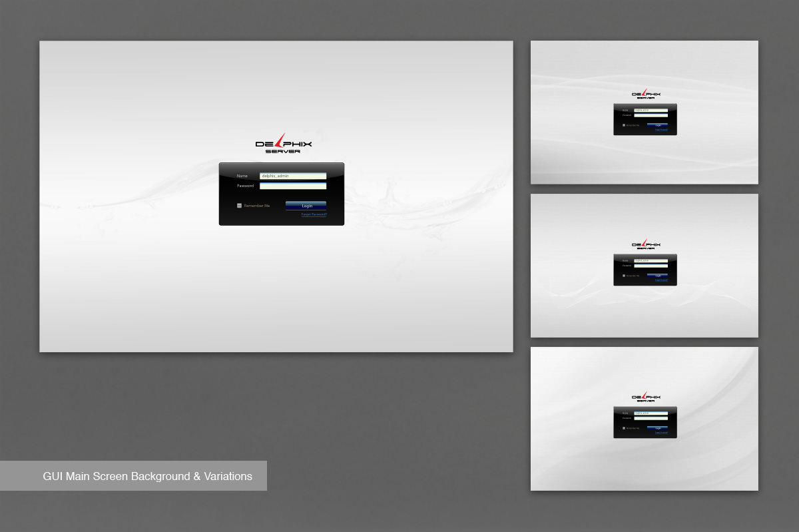The width and height of the screenshot is (799, 532).
Task: Click Login button in top variation
Action: tap(657, 125)
